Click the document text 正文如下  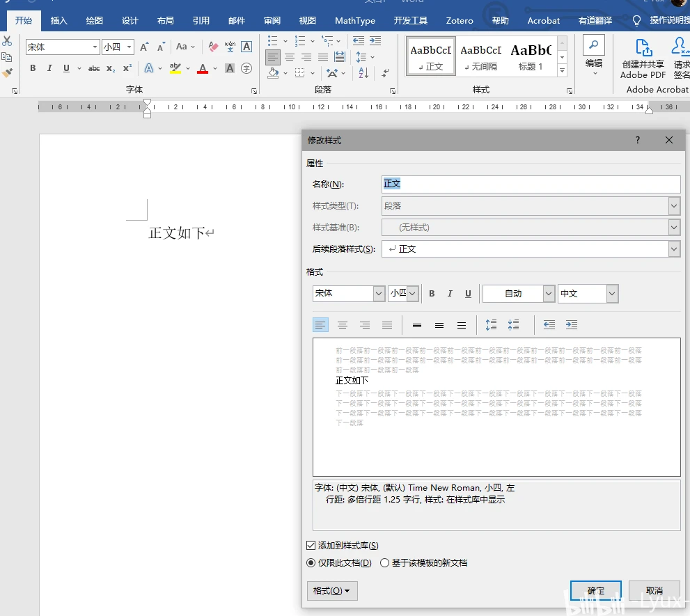point(176,232)
